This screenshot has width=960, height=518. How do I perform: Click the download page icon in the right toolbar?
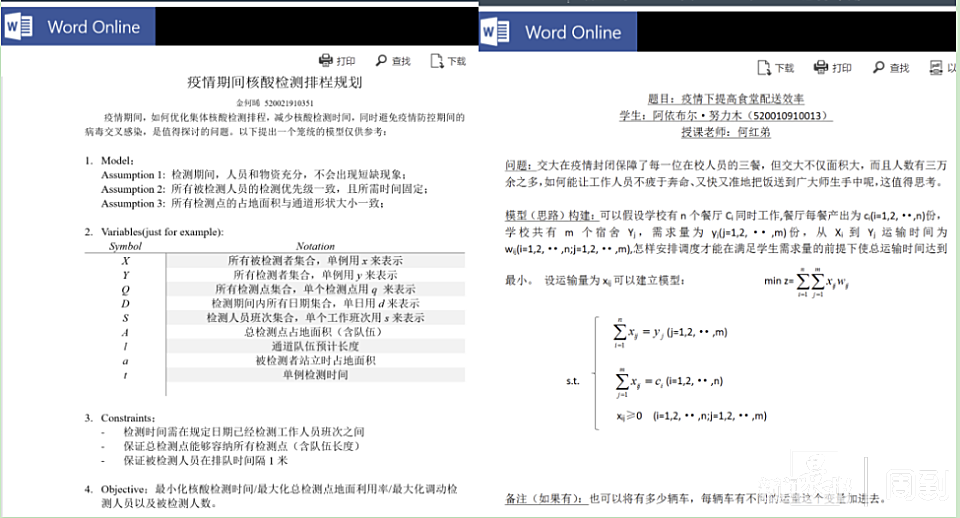764,67
